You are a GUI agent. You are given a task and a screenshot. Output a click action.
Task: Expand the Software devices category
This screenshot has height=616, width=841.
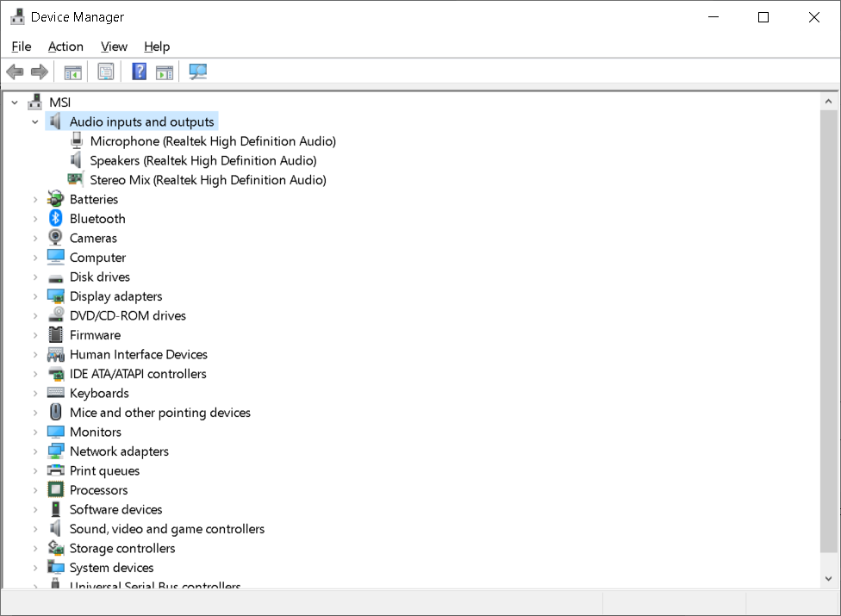click(x=35, y=509)
